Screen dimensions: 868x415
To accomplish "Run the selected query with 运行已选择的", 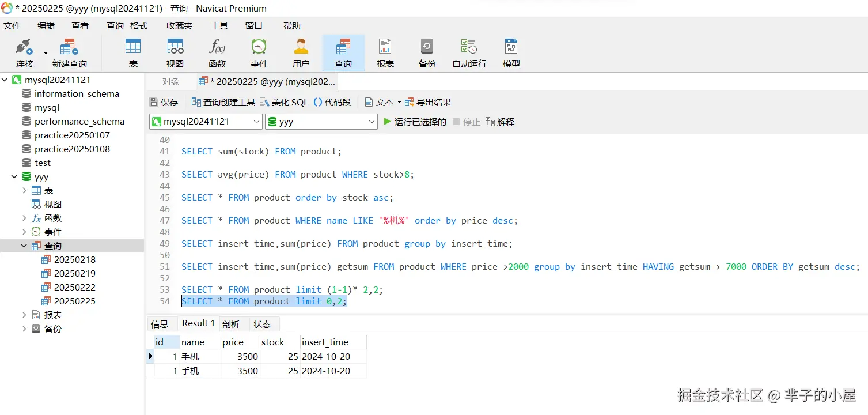I will pyautogui.click(x=415, y=122).
